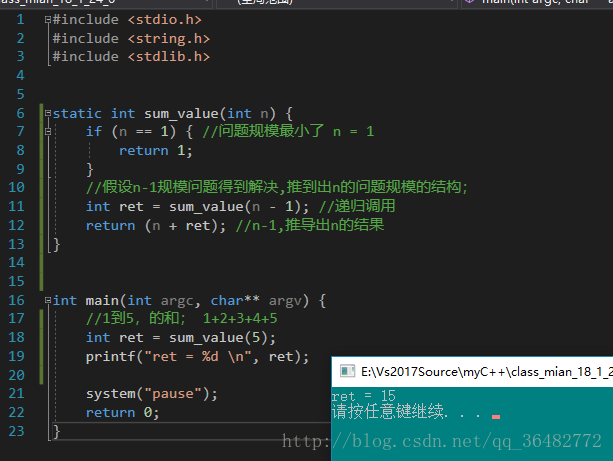The width and height of the screenshot is (613, 461).
Task: Click line number 16 in the gutter
Action: pos(16,300)
